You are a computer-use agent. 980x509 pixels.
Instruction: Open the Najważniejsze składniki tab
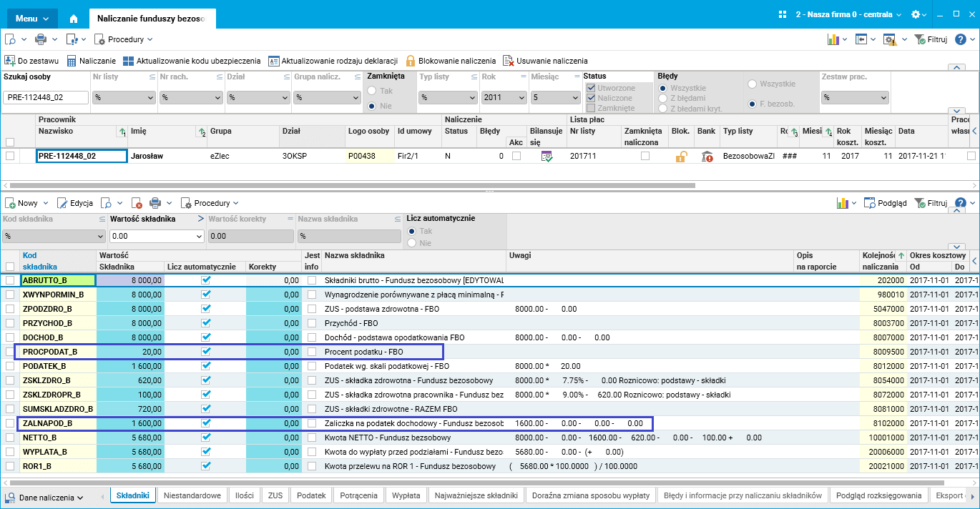(x=476, y=495)
